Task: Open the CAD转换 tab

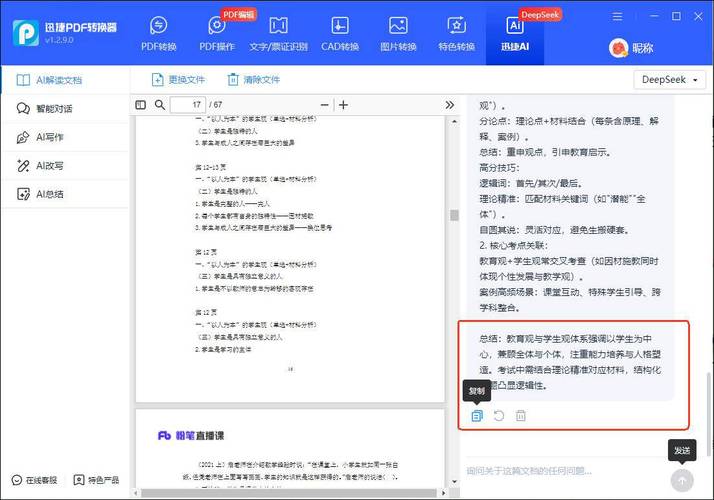Action: 340,34
